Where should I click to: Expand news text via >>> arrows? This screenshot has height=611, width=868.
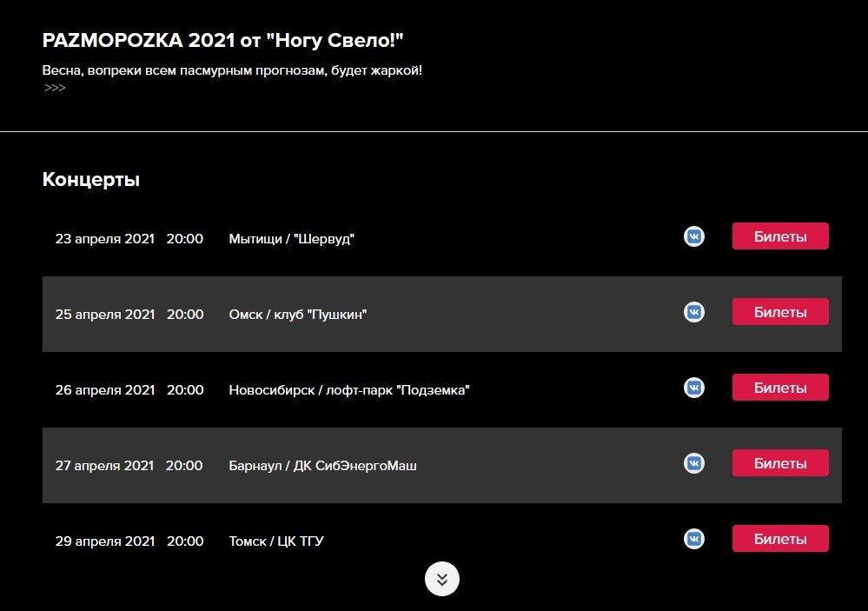(55, 88)
